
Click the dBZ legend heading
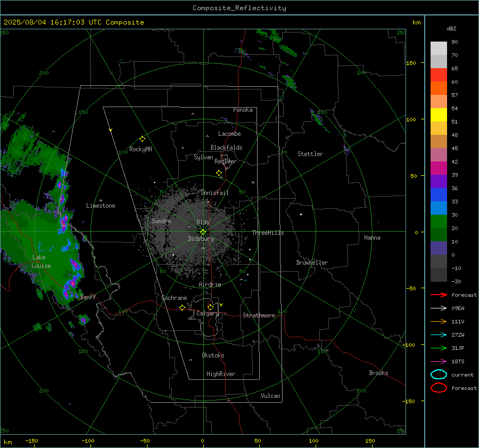pos(451,28)
